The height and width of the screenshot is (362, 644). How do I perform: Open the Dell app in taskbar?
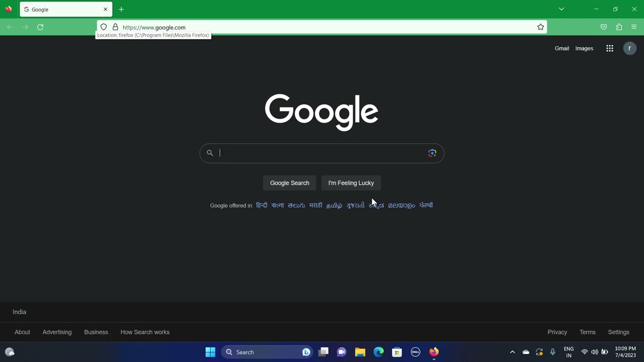(416, 352)
